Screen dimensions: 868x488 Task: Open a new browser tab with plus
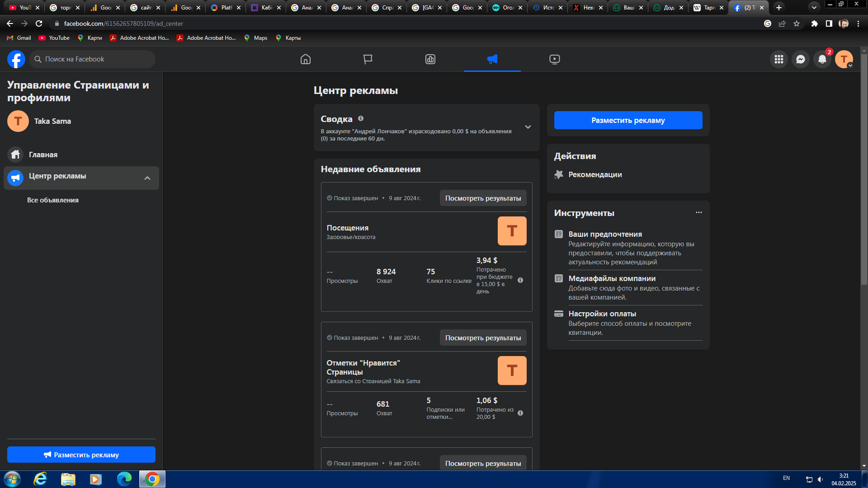[x=778, y=8]
